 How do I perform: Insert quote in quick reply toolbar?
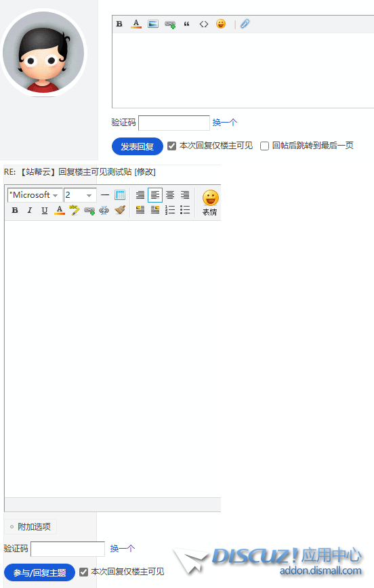tap(187, 24)
